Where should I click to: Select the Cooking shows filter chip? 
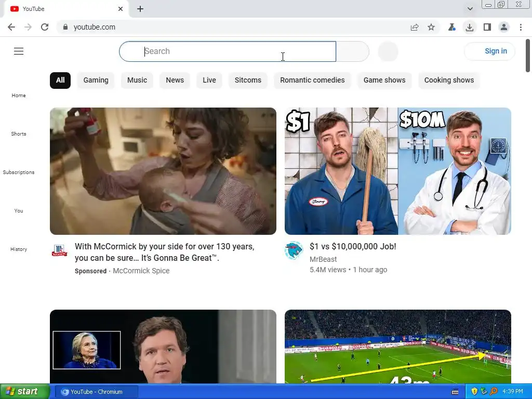pyautogui.click(x=449, y=81)
